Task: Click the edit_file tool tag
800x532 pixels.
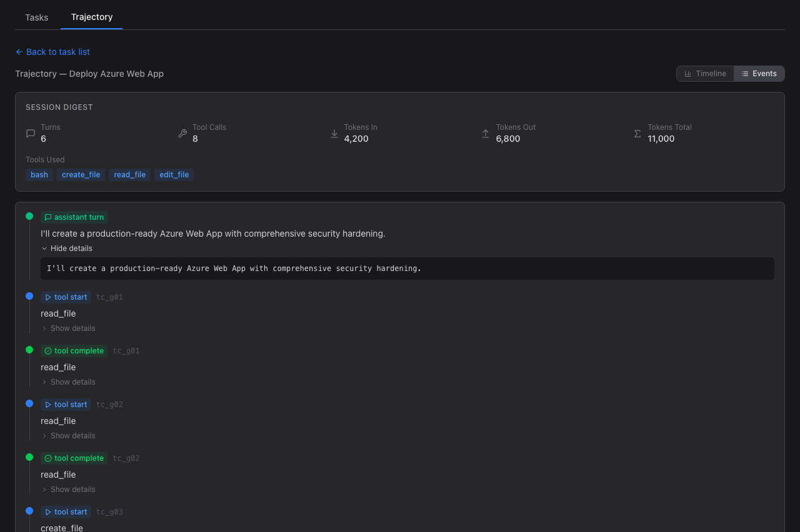Action: (x=174, y=175)
